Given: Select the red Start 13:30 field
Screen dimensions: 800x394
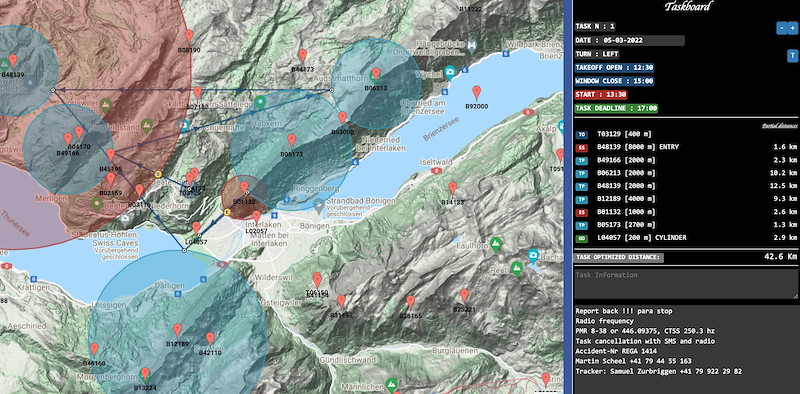Looking at the screenshot, I should coord(601,95).
